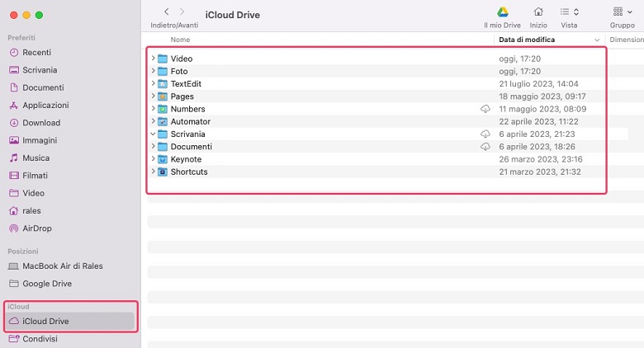Click the date "22 aprile 2023, 11:22"
Image resolution: width=644 pixels, height=348 pixels.
point(538,122)
